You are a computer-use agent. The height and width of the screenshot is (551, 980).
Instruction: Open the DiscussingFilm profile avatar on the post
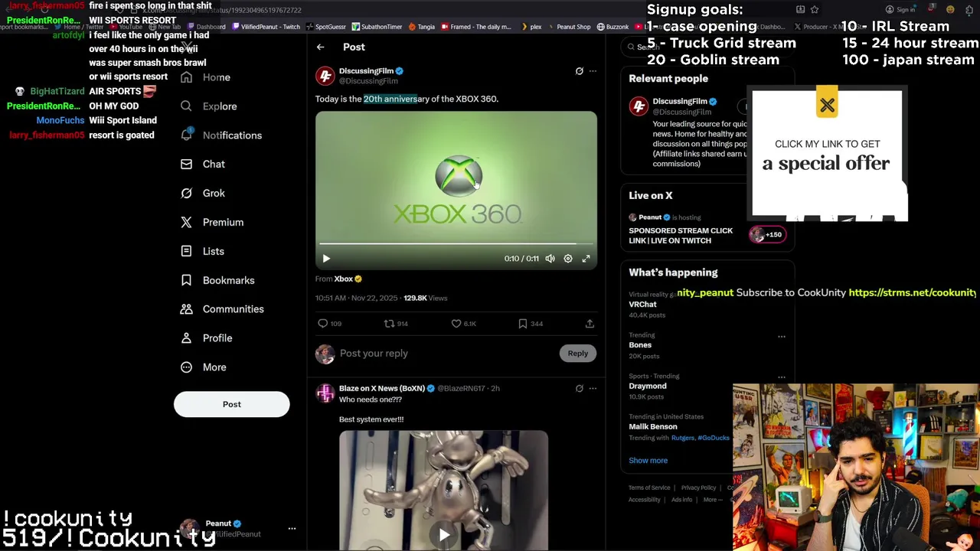click(325, 76)
